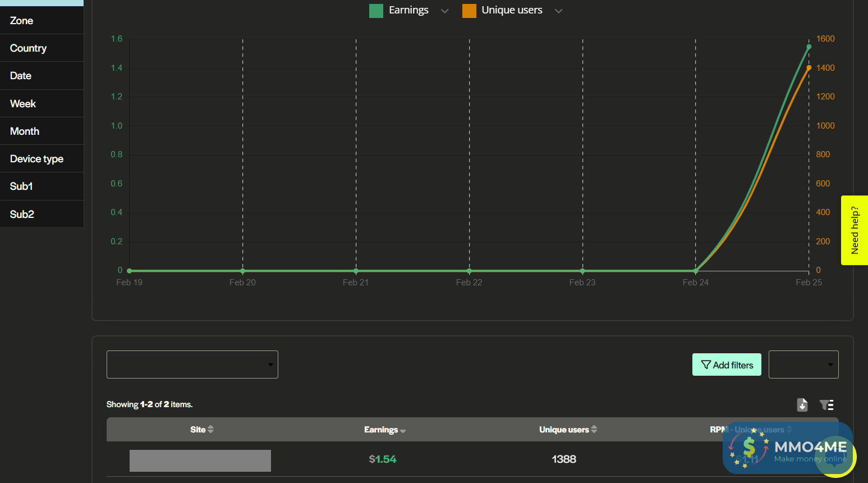Open the small dropdown beside Add filters

pos(803,364)
